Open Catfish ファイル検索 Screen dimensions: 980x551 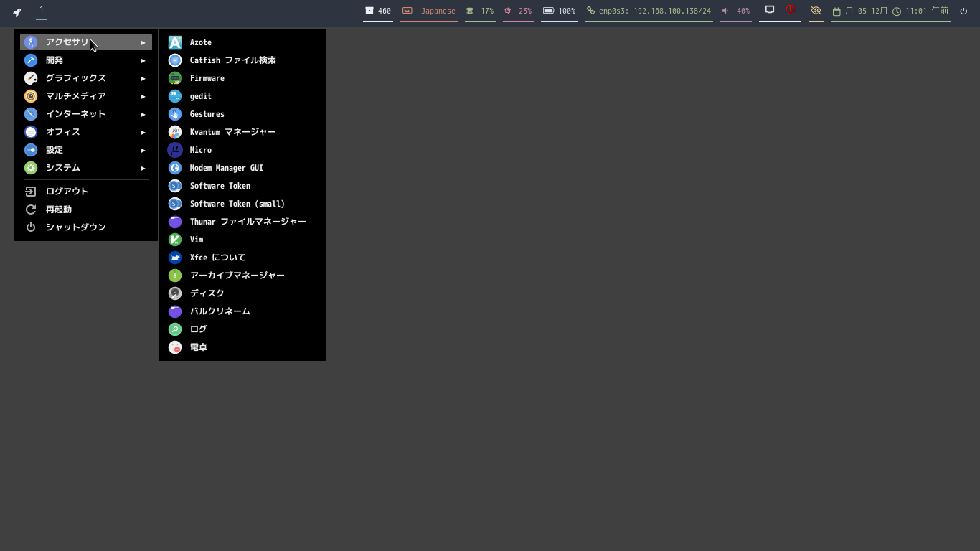242,60
